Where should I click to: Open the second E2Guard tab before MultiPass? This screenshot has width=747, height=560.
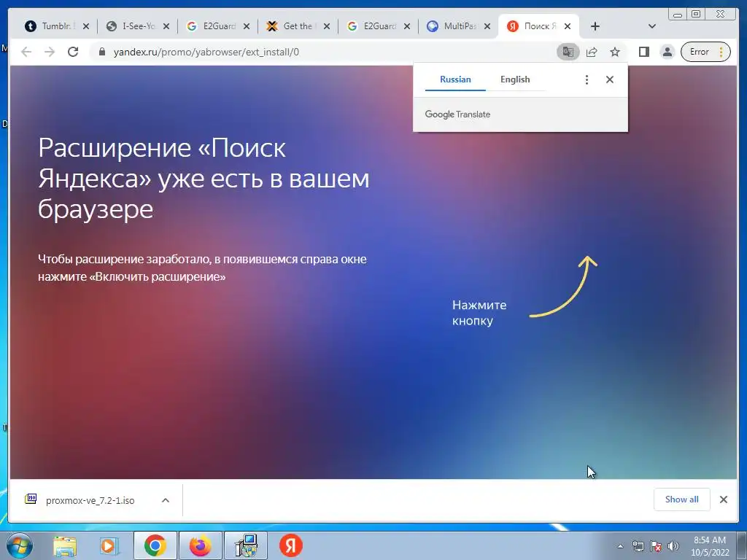pos(372,26)
